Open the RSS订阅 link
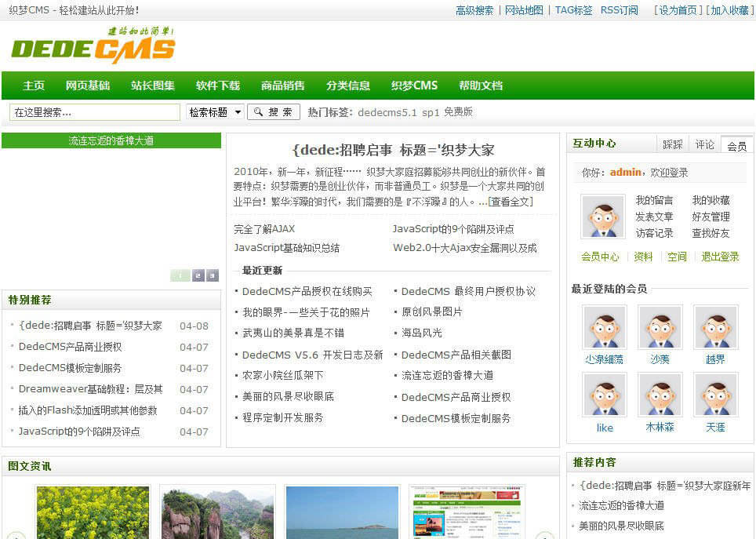This screenshot has height=539, width=756. click(619, 10)
